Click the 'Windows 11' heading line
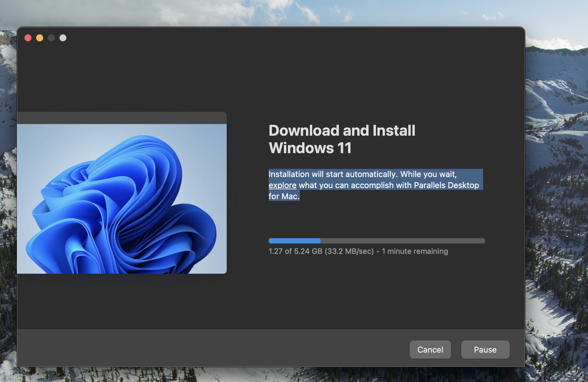 click(x=310, y=148)
